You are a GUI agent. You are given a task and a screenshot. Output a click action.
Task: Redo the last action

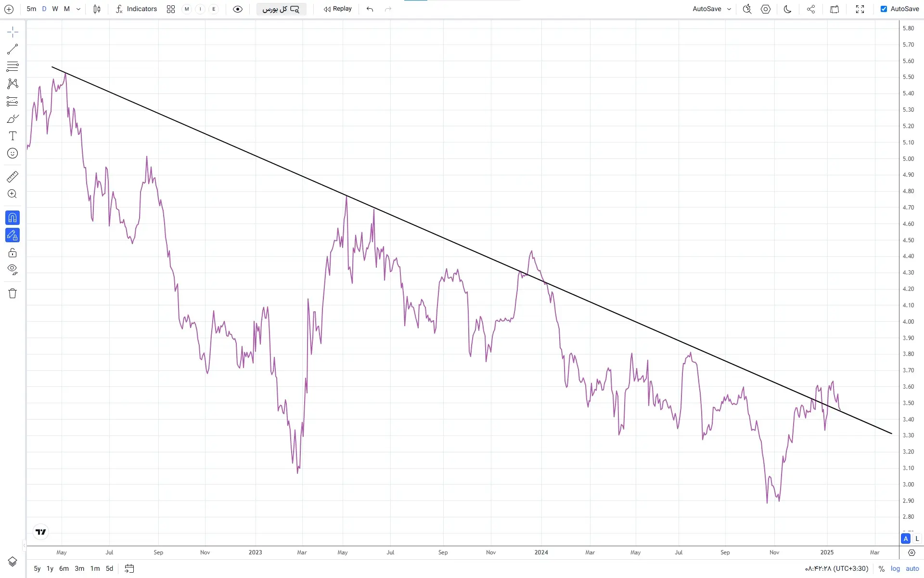pyautogui.click(x=388, y=9)
